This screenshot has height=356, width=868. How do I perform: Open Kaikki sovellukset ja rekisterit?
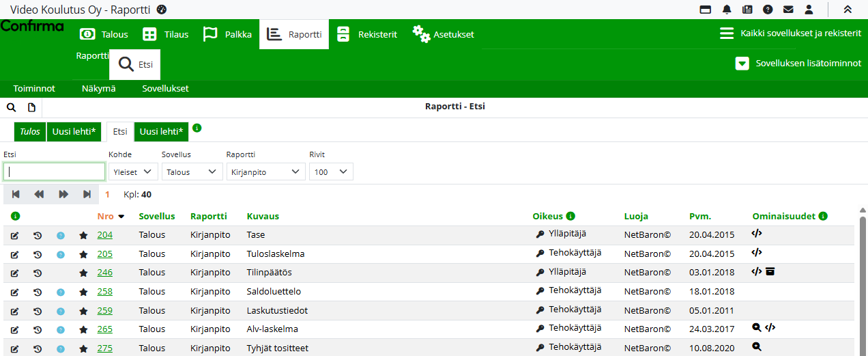pyautogui.click(x=790, y=33)
